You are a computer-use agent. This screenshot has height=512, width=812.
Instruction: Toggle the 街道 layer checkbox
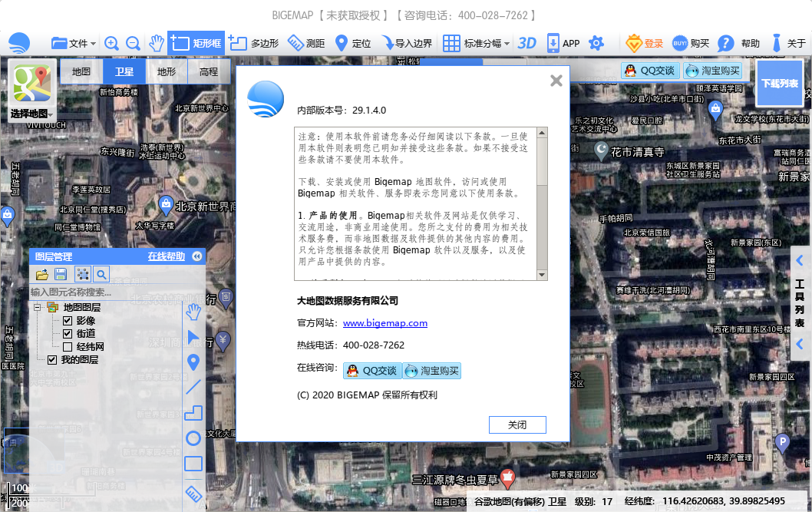tap(68, 334)
